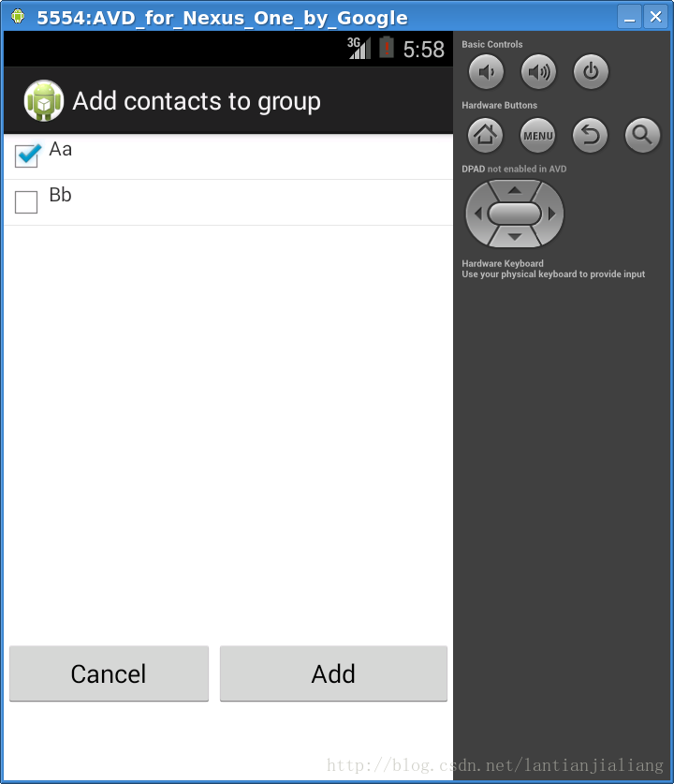Check the Bb contact checkbox
674x784 pixels.
point(26,202)
